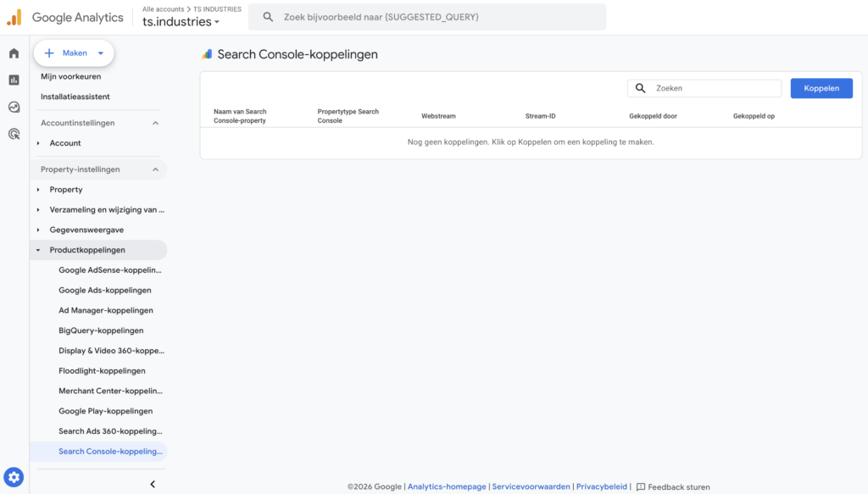Open the Analytics-homepage link
This screenshot has width=868, height=494.
pyautogui.click(x=447, y=487)
